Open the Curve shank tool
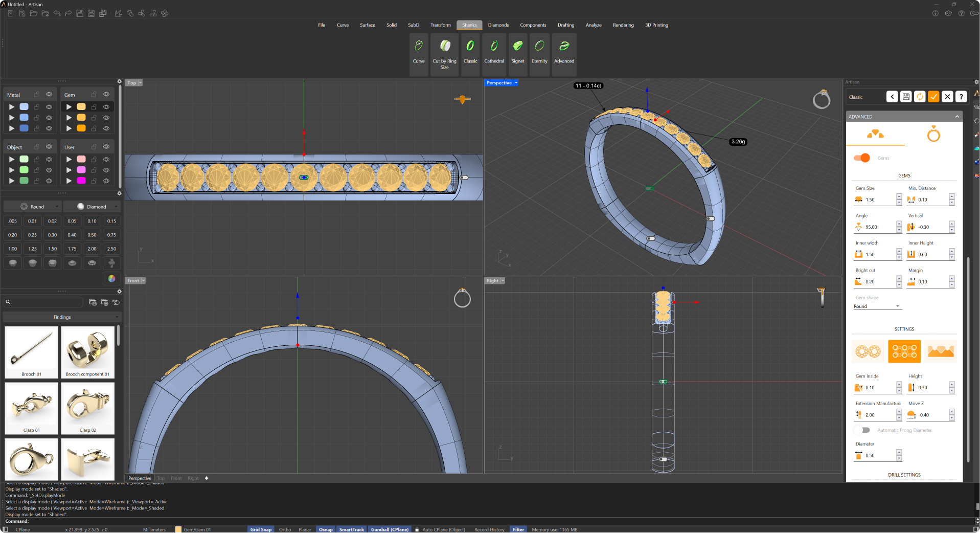 (x=419, y=54)
